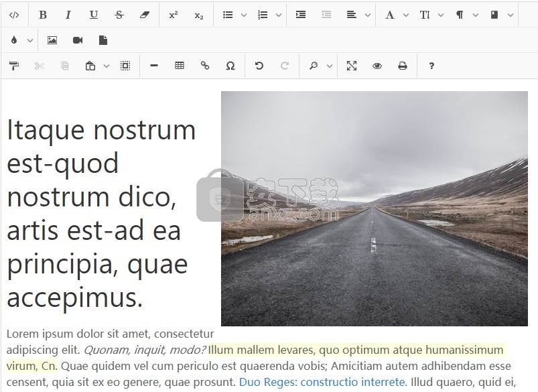
Task: Insert a video
Action: [78, 40]
